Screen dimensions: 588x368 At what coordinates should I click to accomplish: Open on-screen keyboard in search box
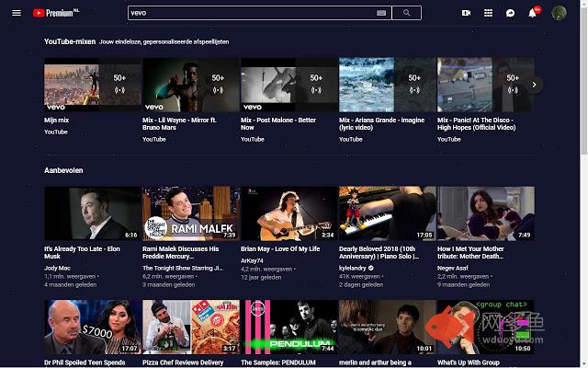[x=381, y=13]
